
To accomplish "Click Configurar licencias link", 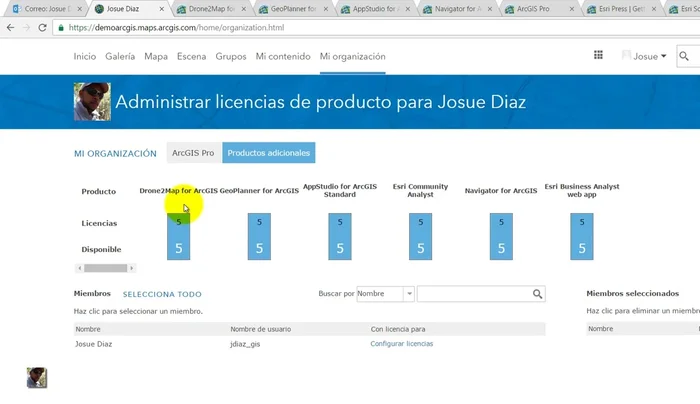I will (x=402, y=344).
